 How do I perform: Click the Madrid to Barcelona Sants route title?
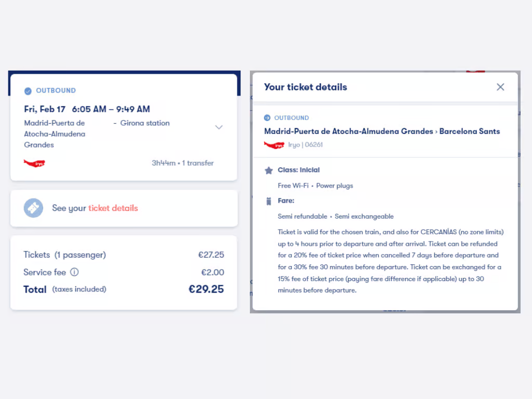click(x=382, y=131)
